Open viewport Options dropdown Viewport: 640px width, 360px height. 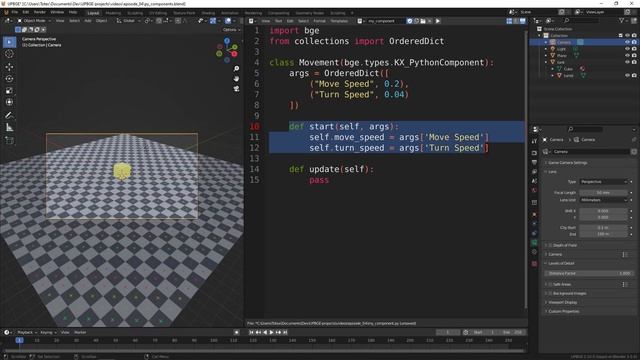tap(231, 30)
